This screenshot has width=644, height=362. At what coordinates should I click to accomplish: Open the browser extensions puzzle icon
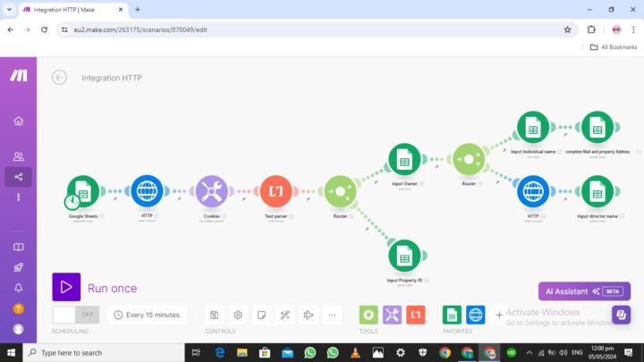click(x=591, y=29)
